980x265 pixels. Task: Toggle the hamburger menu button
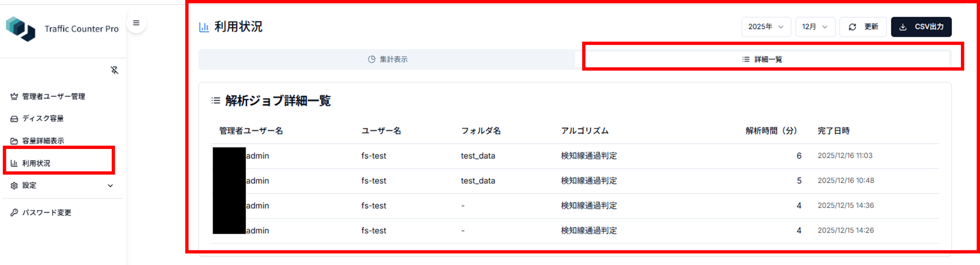136,23
